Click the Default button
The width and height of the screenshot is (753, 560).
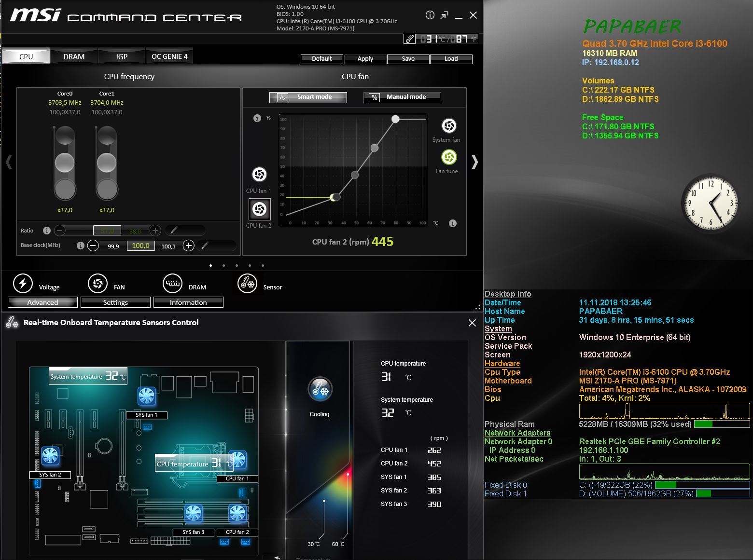[321, 59]
